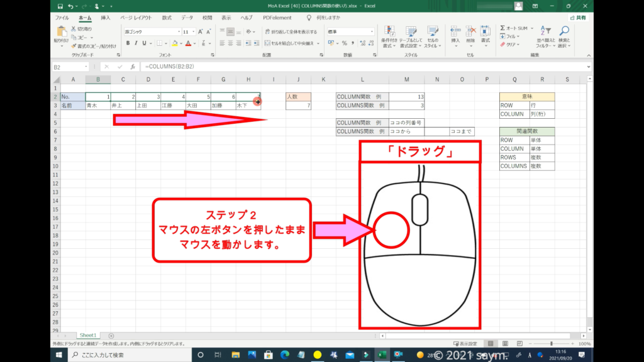Open the font name dropdown (游ゴシック)
Screen dimensions: 644x362
tap(150, 31)
